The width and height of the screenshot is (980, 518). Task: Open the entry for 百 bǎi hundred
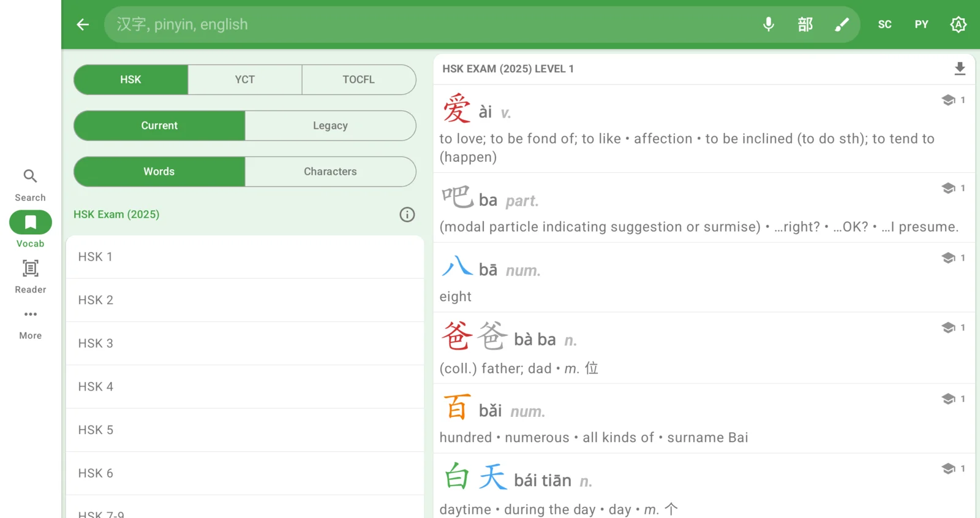704,419
